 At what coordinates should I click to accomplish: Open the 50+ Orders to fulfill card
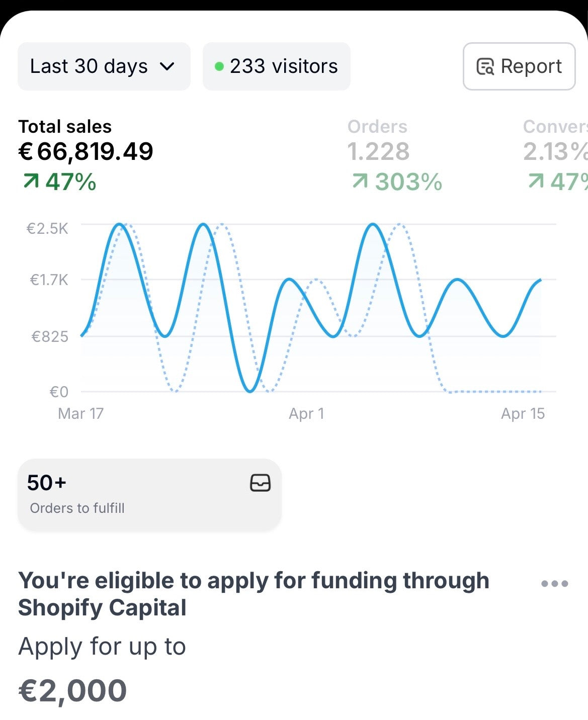[149, 495]
